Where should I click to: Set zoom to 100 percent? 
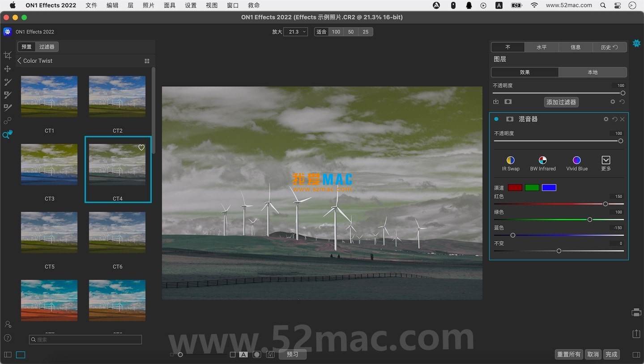[336, 32]
